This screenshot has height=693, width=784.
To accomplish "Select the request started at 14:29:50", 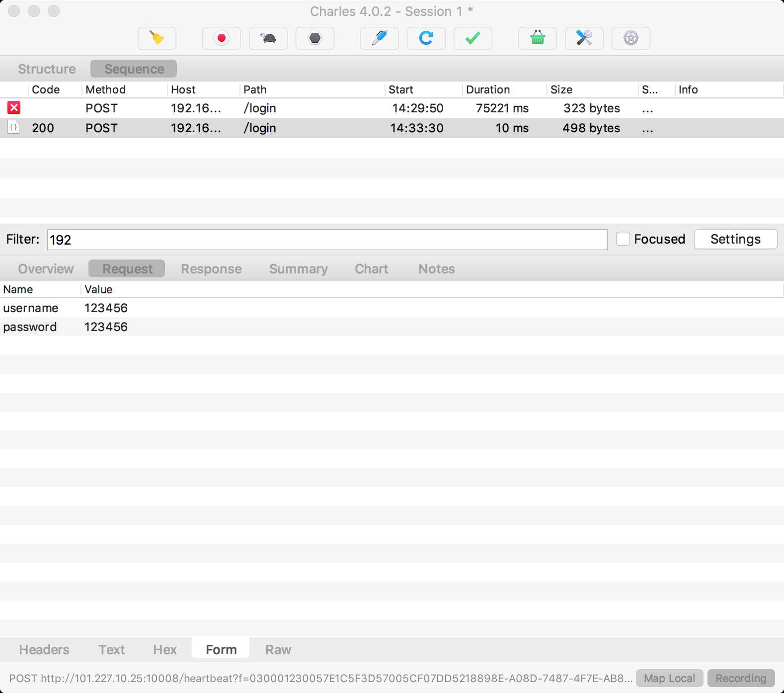I will tap(392, 108).
